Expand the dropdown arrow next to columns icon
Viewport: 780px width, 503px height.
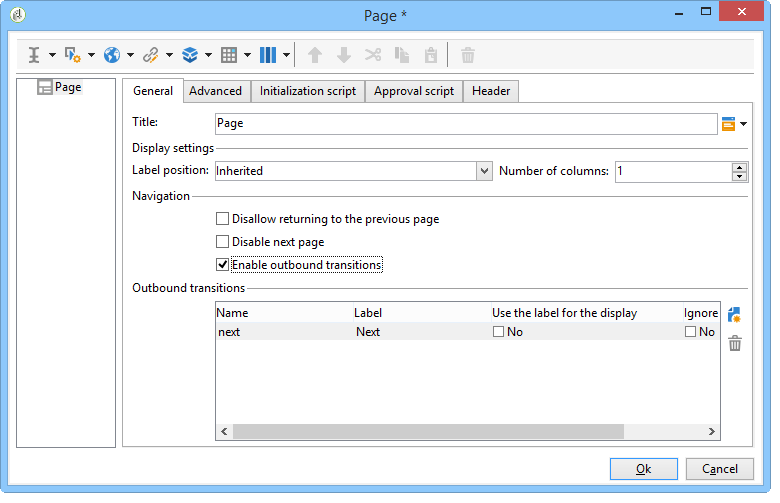287,55
